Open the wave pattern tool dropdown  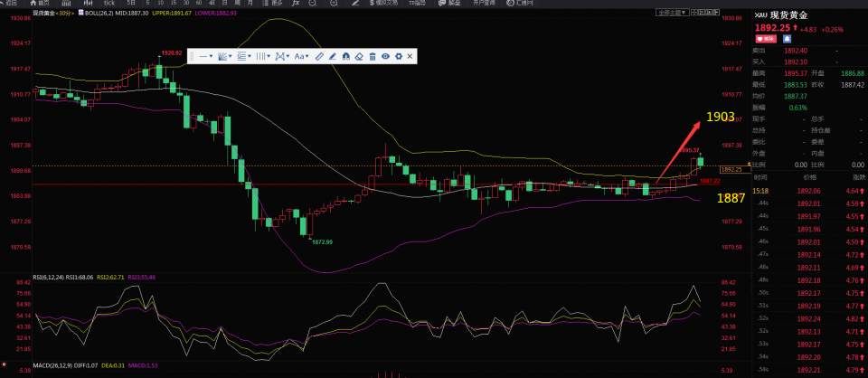282,56
